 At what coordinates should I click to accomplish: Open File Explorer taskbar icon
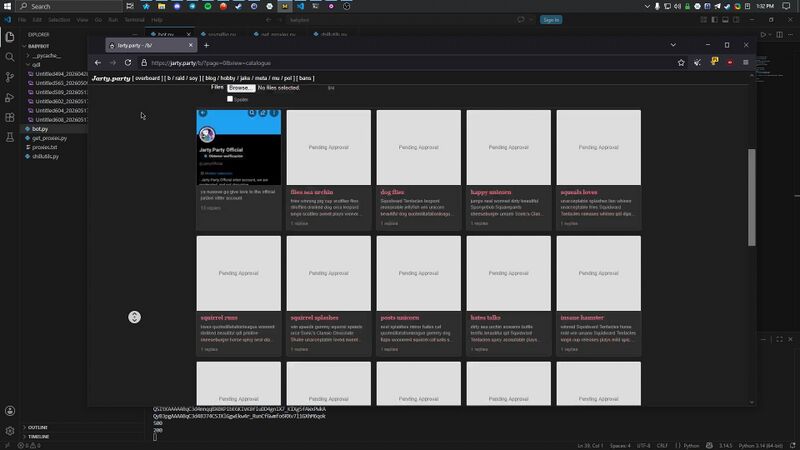[161, 6]
